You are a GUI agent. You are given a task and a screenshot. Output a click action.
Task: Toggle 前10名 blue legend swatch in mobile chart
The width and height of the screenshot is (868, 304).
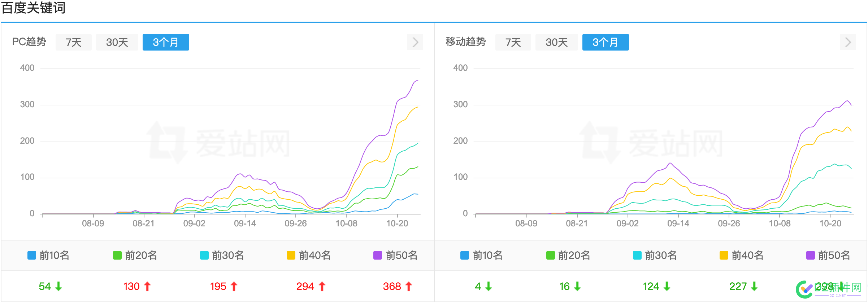click(465, 255)
